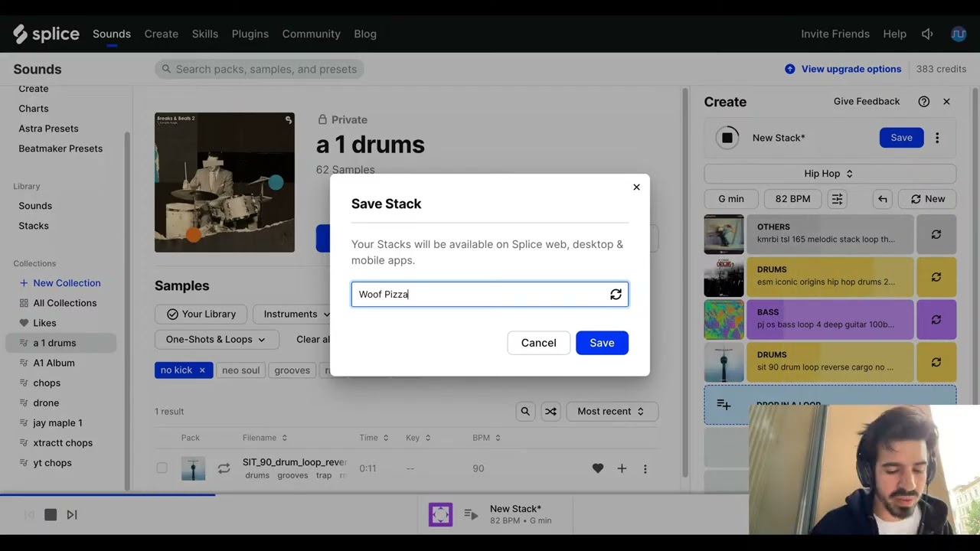
Task: Randomize stack name with the refresh icon
Action: coord(616,295)
